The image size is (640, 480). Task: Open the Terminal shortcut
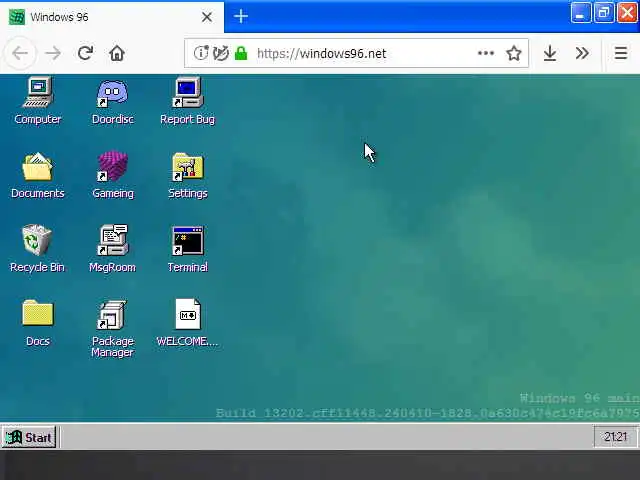[x=188, y=249]
